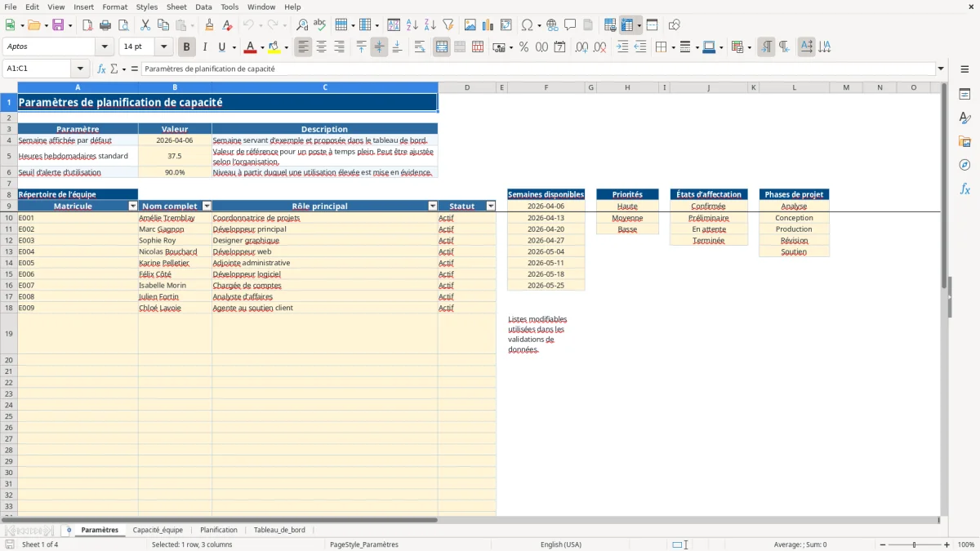Switch to the Planification sheet tab
The image size is (980, 551).
pyautogui.click(x=219, y=530)
